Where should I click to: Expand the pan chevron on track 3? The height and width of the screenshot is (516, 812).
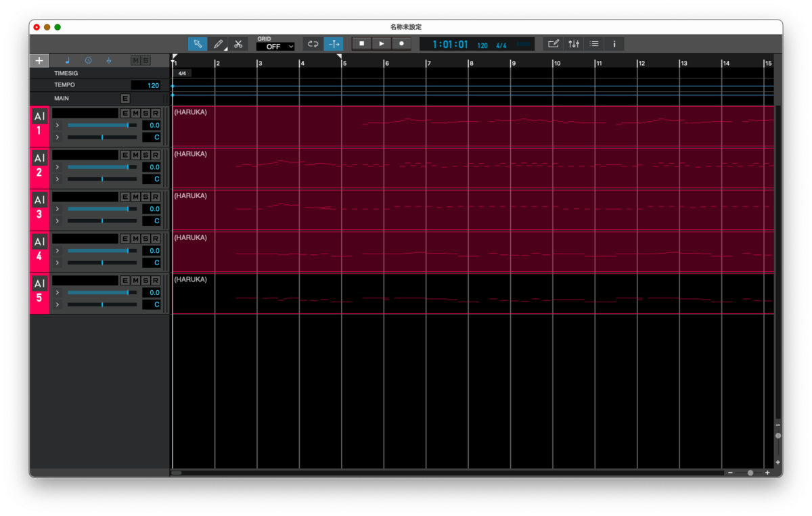[x=58, y=221]
